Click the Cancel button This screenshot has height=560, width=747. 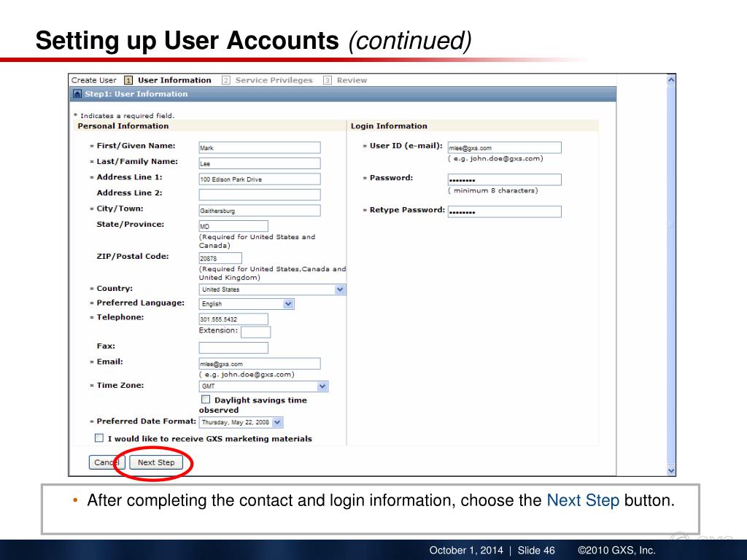(x=107, y=462)
